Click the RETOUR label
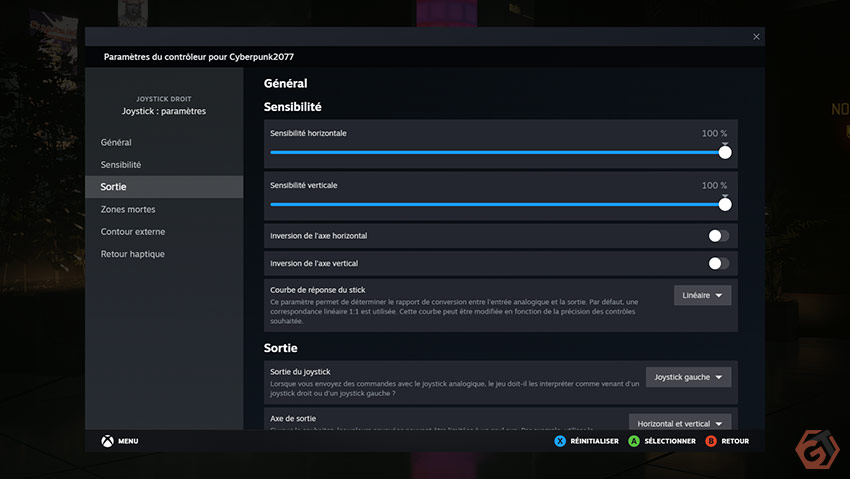Viewport: 850px width, 479px height. (x=735, y=441)
